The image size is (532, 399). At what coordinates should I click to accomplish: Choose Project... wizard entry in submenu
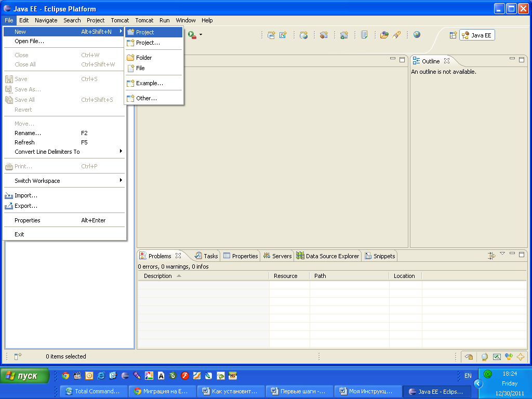(154, 43)
